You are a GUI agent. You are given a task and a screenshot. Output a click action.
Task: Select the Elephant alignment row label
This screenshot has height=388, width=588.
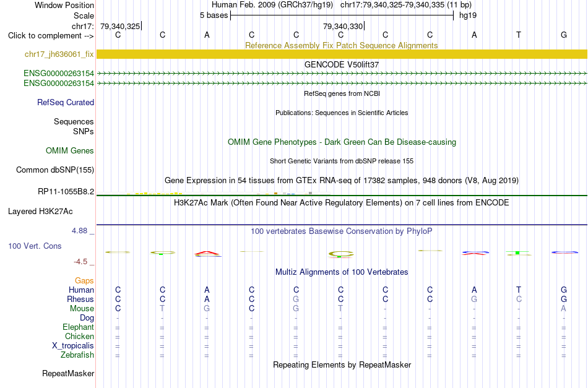[78, 327]
